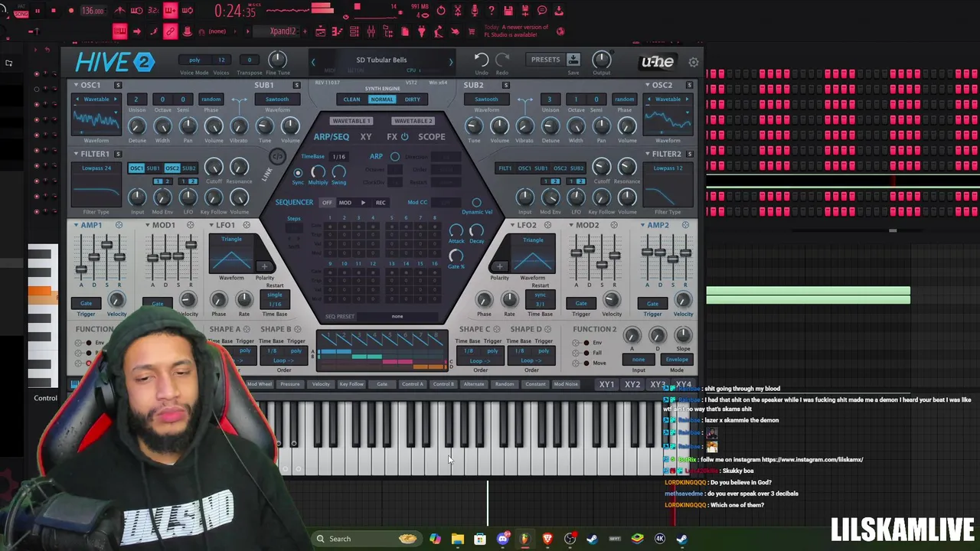Click the PRESETS button
980x551 pixels.
[546, 60]
